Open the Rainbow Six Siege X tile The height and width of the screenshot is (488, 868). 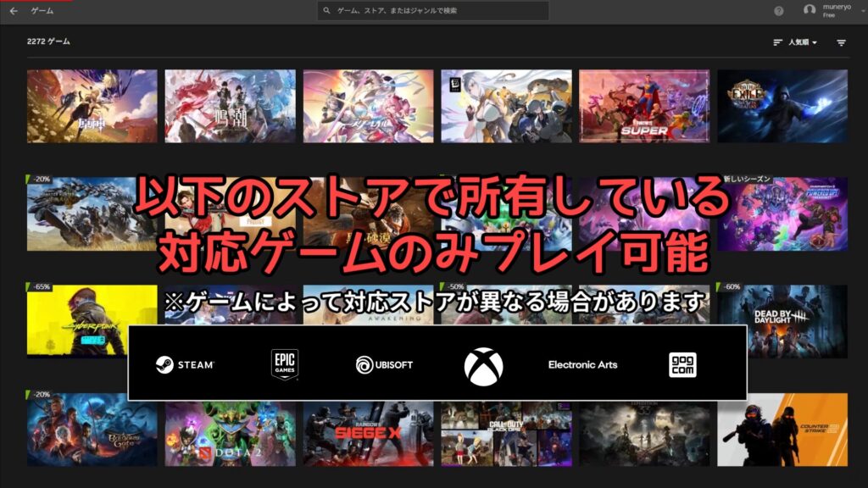368,435
